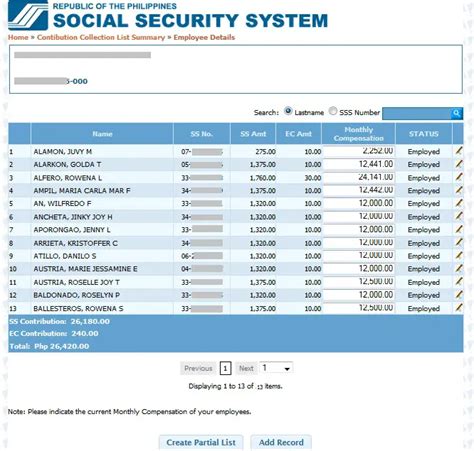Click the search text field
474x451 pixels.
pyautogui.click(x=416, y=113)
